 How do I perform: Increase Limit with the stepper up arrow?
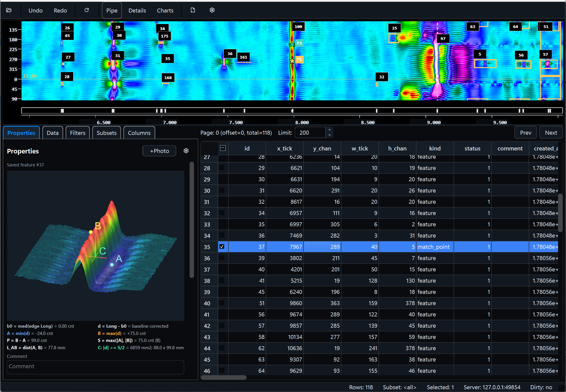click(x=330, y=130)
